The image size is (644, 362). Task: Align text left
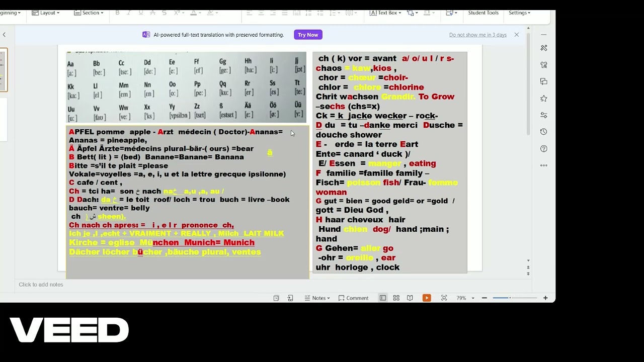[249, 13]
